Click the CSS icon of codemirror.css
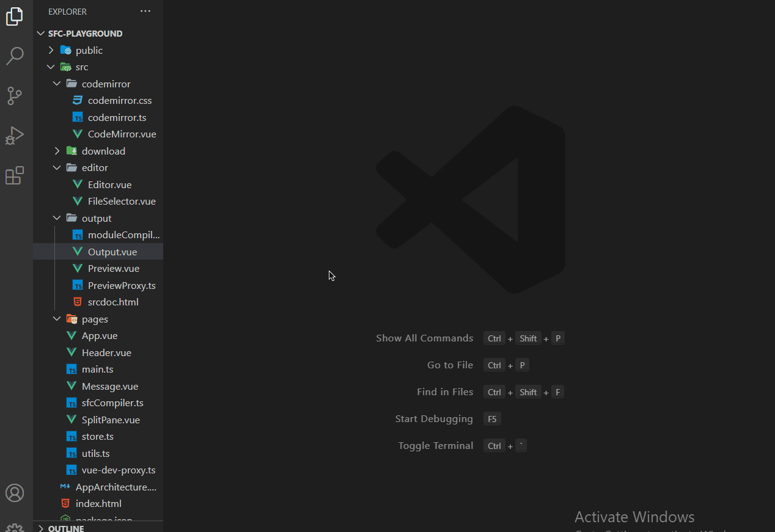The width and height of the screenshot is (775, 532). point(78,100)
